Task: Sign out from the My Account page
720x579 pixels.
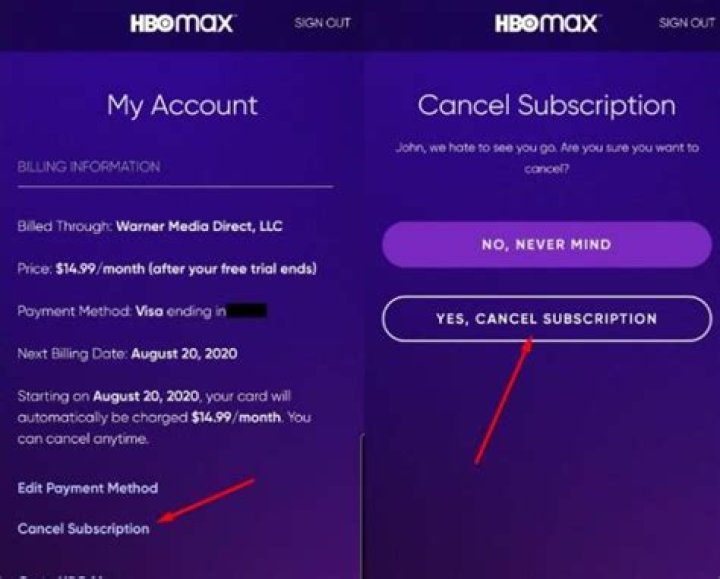Action: point(322,23)
